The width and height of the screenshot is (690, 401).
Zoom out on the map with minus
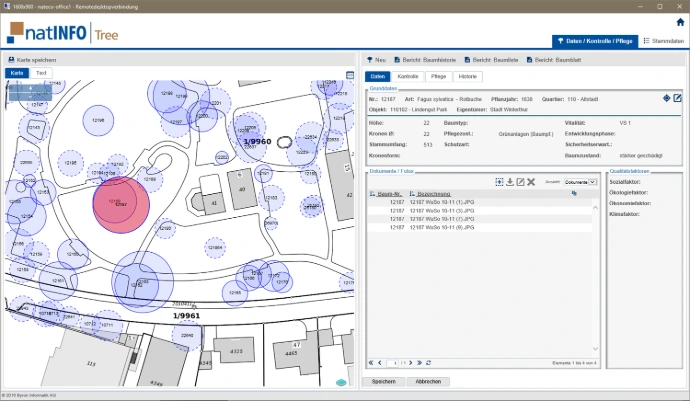click(30, 97)
